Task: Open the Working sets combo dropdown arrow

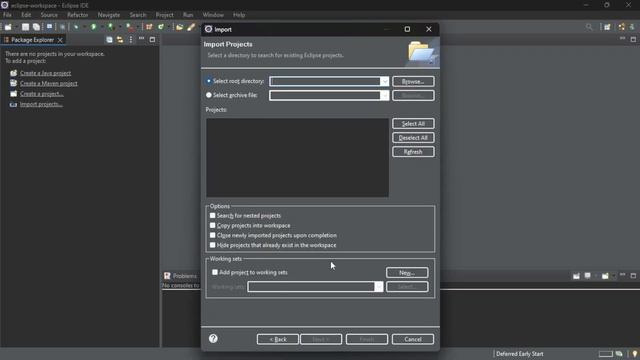Action: (x=379, y=287)
